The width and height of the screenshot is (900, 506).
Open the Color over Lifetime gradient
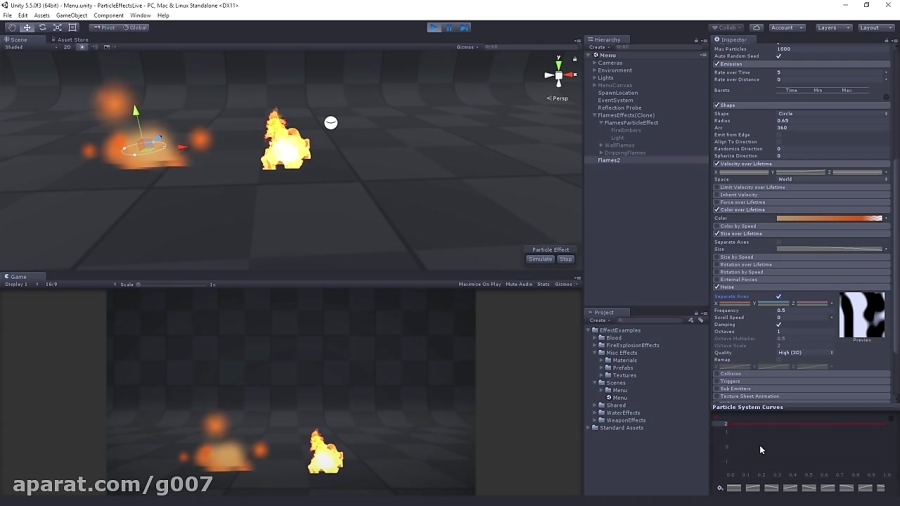829,218
